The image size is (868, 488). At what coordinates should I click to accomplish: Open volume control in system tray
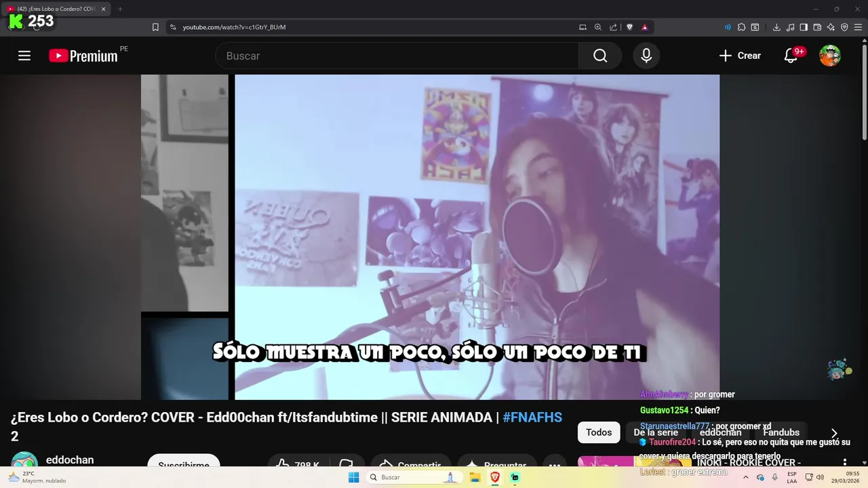coord(820,477)
